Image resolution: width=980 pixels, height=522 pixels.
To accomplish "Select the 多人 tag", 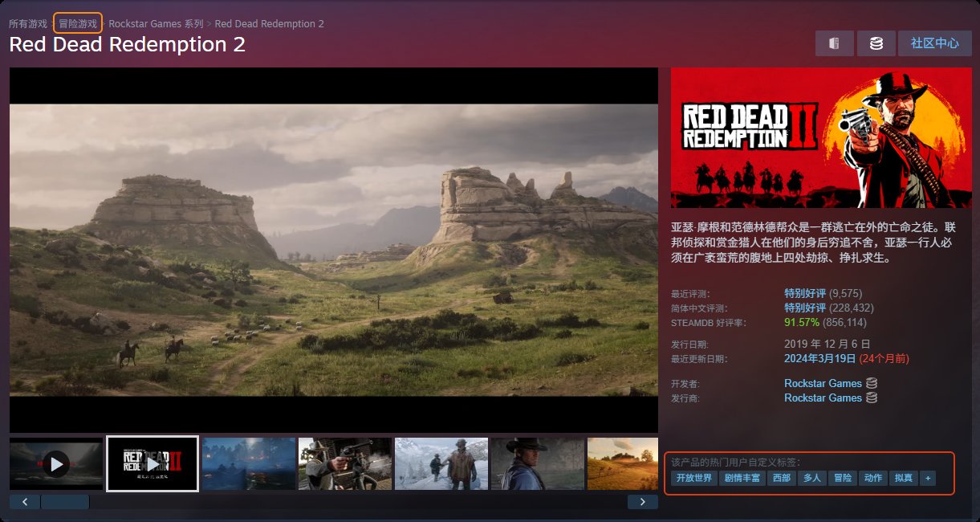I will click(x=811, y=478).
